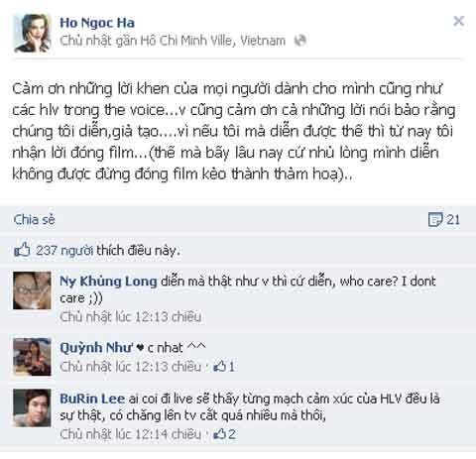Open BuRin Lee's profile name
Viewport: 476px width, 459px height.
pos(92,399)
